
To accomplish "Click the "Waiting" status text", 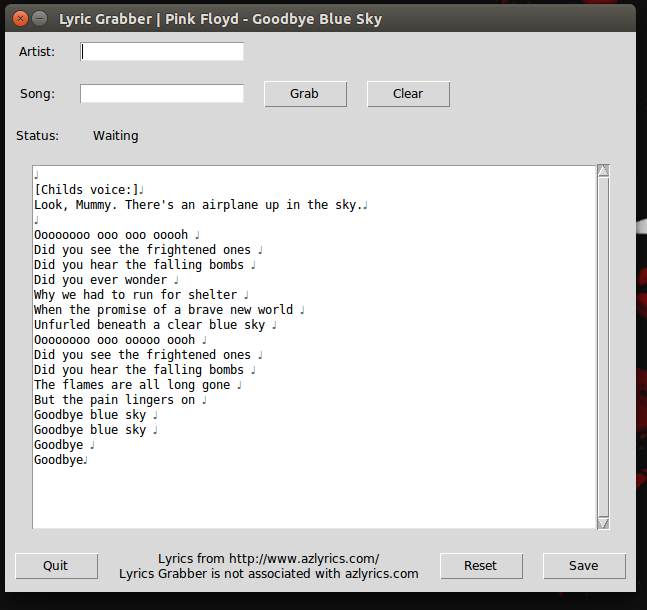I will (116, 136).
